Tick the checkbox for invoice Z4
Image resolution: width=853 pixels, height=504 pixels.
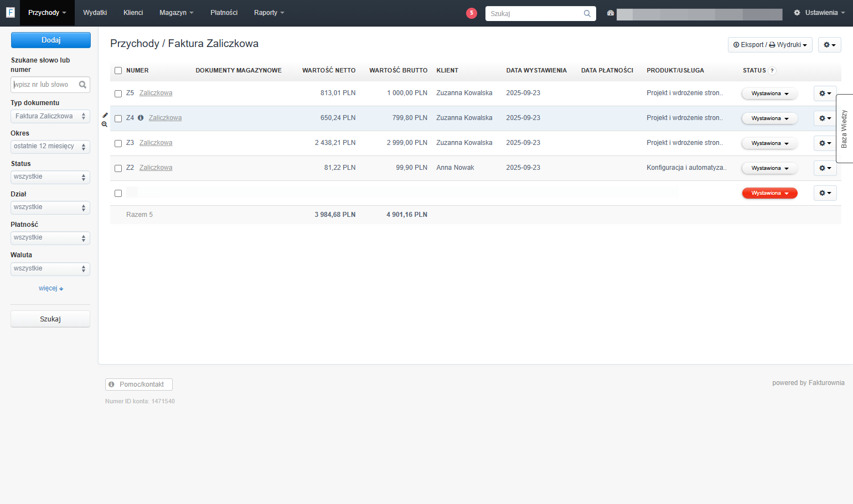[x=118, y=118]
